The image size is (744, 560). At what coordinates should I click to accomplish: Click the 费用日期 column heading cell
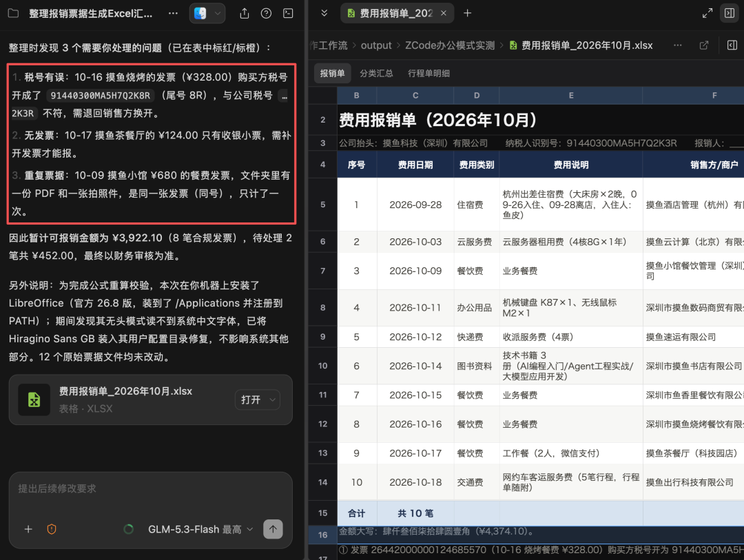click(x=415, y=165)
